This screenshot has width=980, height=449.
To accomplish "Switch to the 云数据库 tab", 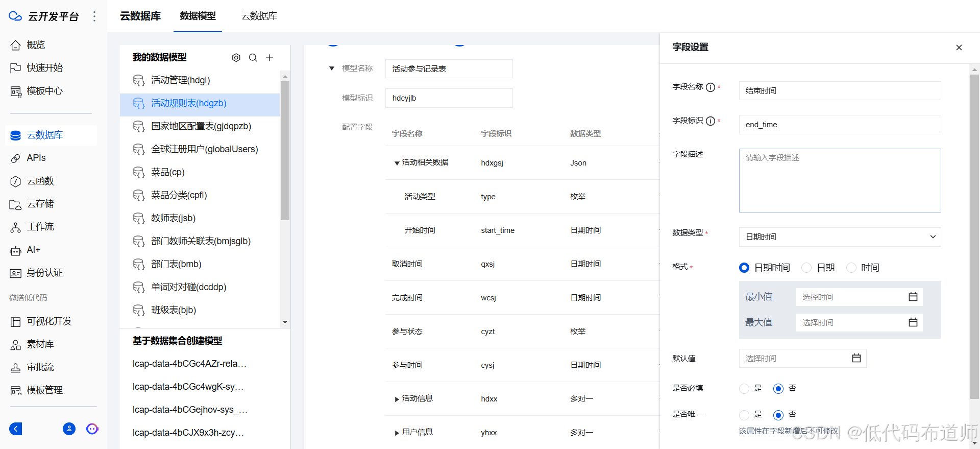I will (259, 16).
